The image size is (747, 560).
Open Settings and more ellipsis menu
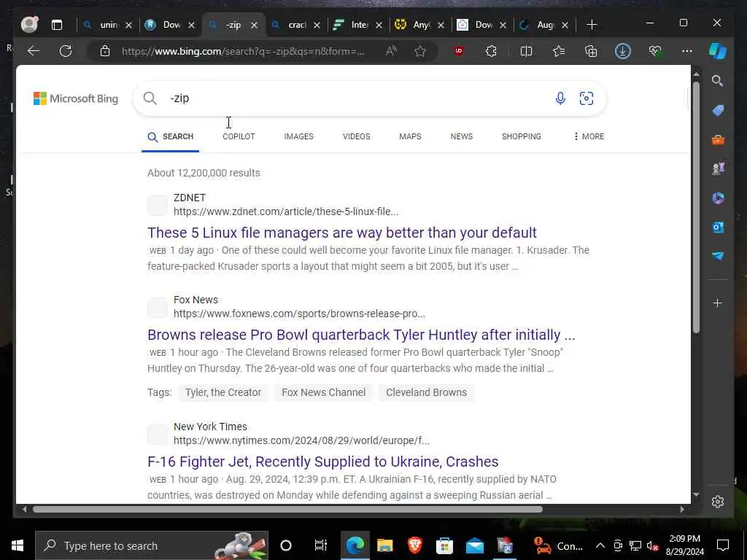coord(687,51)
